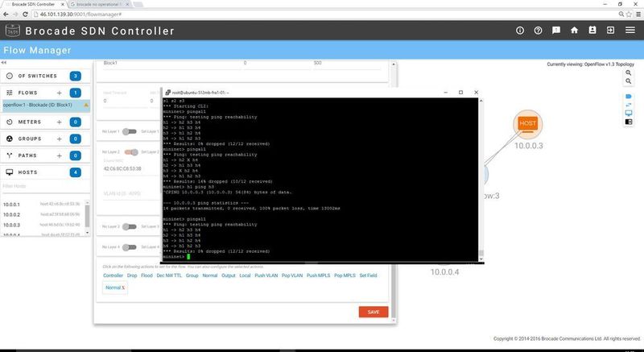644x352 pixels.
Task: Click the Brocade logo icon
Action: 13,31
